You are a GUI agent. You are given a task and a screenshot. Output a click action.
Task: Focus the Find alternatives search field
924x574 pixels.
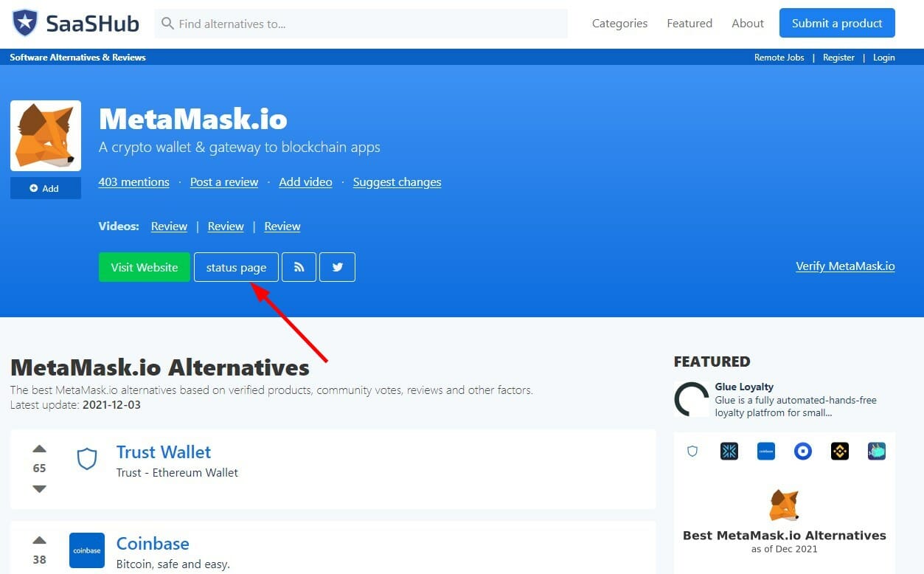click(361, 24)
